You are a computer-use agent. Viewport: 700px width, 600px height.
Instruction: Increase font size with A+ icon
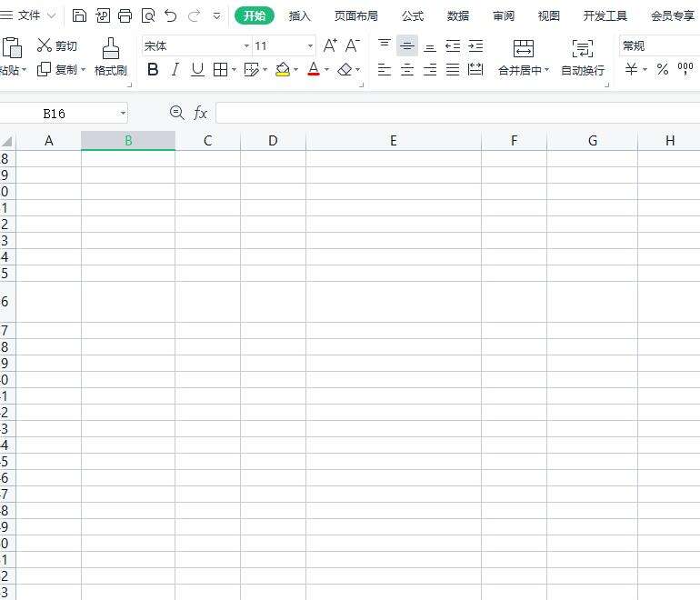(x=330, y=45)
